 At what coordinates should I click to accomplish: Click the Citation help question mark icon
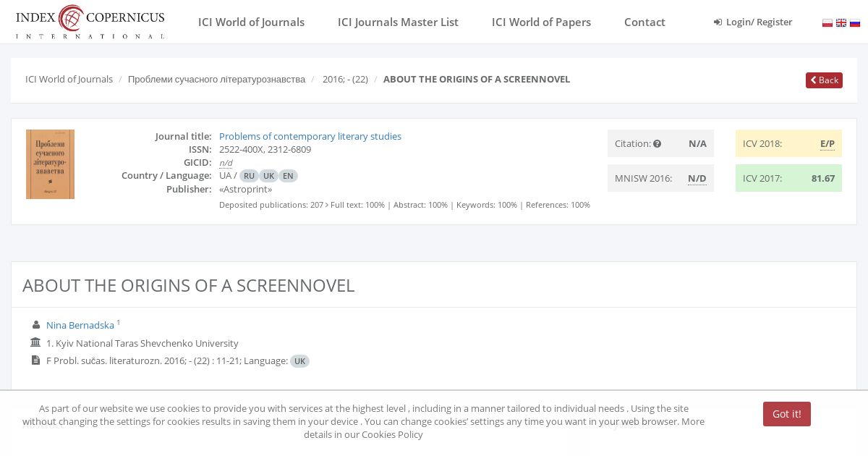(657, 143)
